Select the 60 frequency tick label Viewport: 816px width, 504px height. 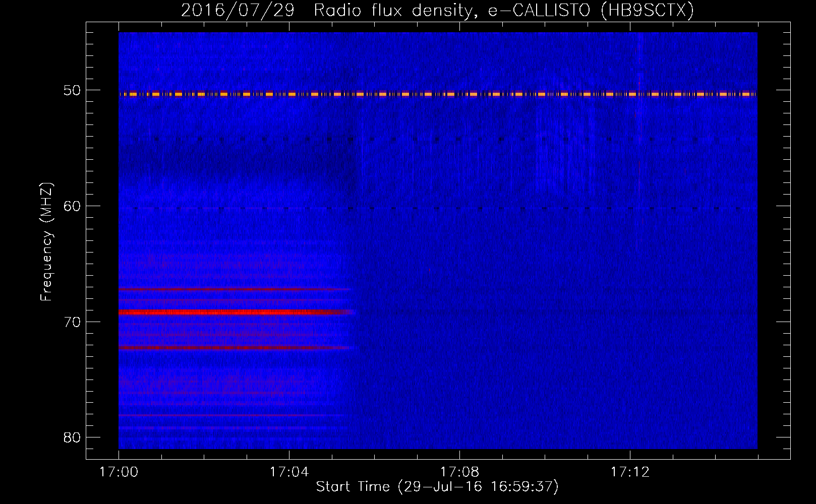(73, 206)
